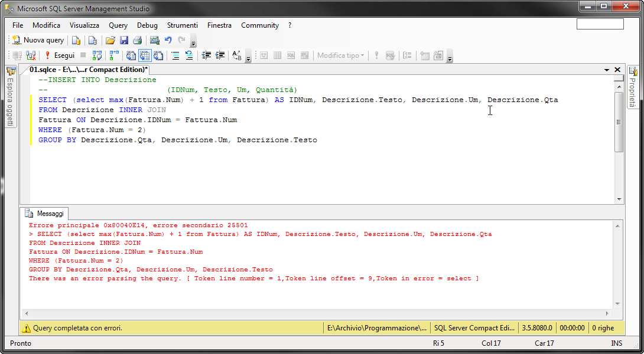Open the Modifica tipo dropdown

340,55
